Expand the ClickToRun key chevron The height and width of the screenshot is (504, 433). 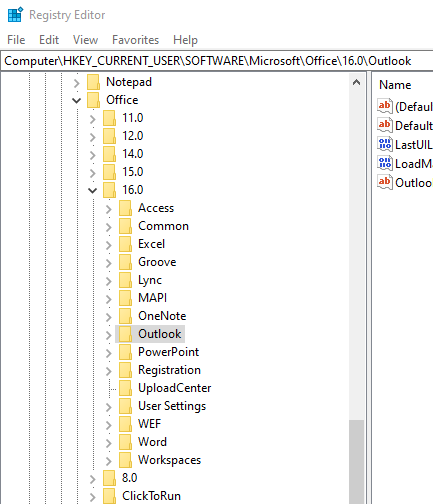click(93, 497)
